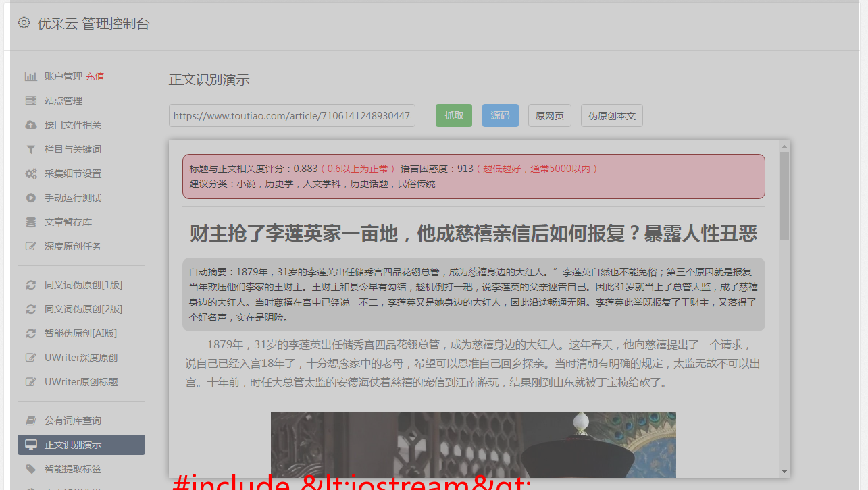
Task: Open 账户管理 menu item
Action: [63, 76]
